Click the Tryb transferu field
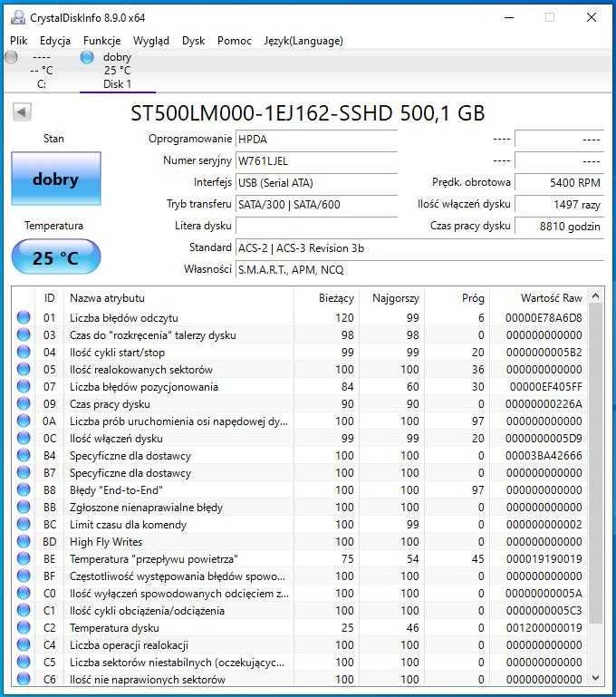 pyautogui.click(x=316, y=205)
